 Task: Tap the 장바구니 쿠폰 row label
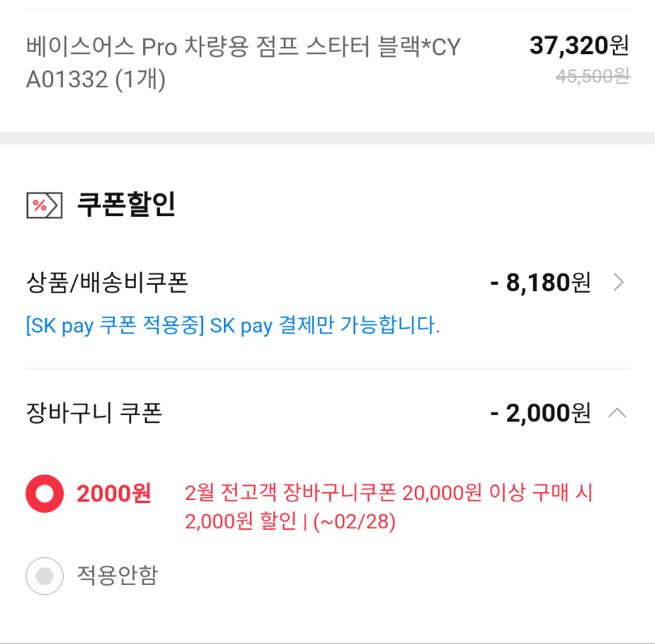[94, 413]
